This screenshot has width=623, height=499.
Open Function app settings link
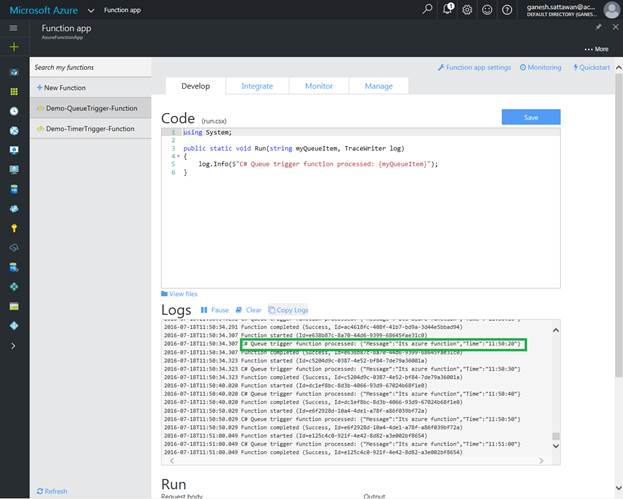pos(475,67)
